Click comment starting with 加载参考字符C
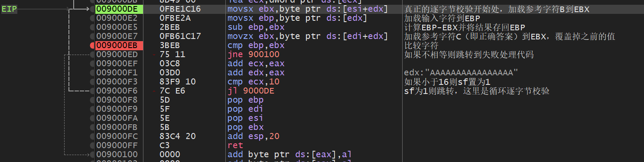 tap(509, 36)
